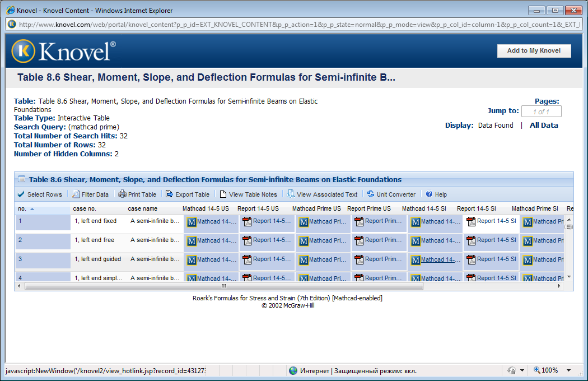Click the Mathcad Prime US column header
The width and height of the screenshot is (588, 381).
316,208
